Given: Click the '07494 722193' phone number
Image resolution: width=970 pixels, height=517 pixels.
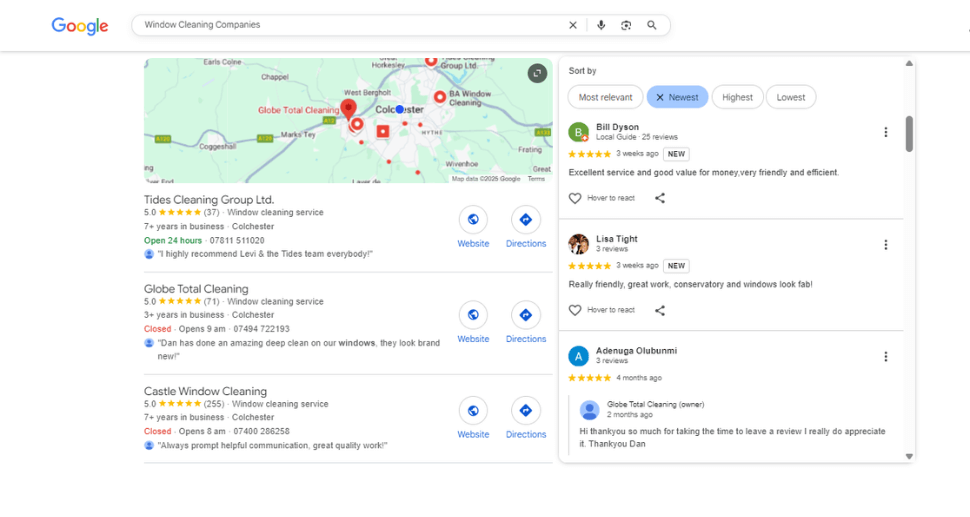Looking at the screenshot, I should 261,329.
